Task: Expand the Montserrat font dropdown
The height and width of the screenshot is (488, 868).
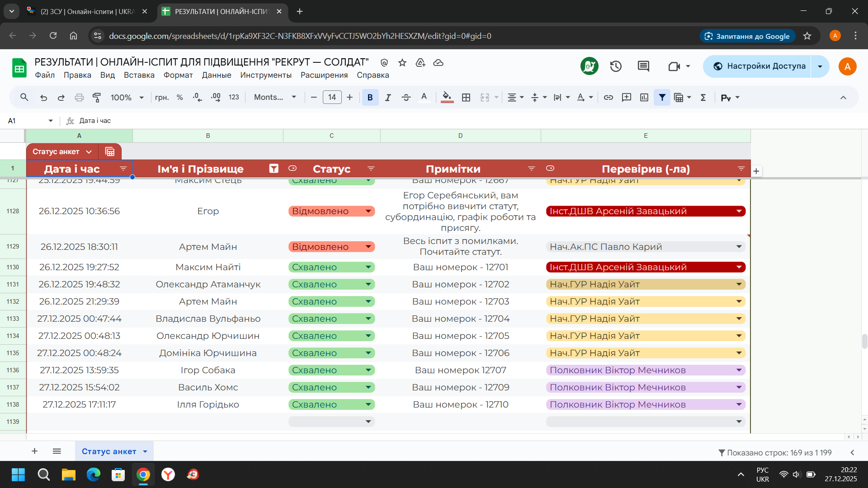Action: click(x=275, y=97)
